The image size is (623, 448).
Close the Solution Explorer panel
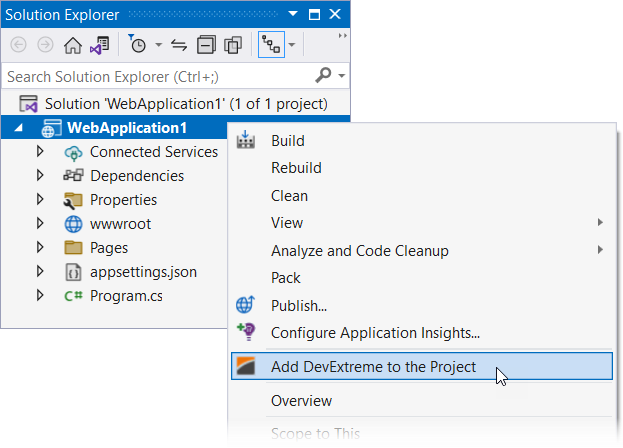pyautogui.click(x=335, y=14)
